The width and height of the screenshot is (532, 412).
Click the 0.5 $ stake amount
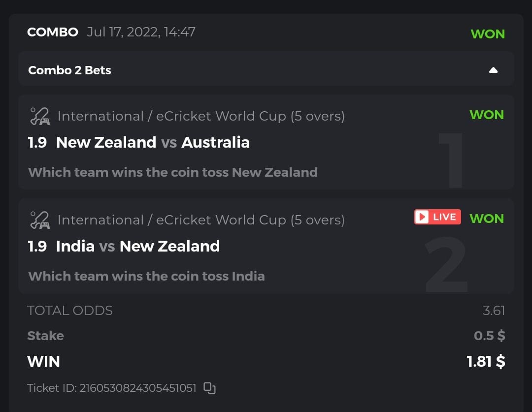coord(489,336)
